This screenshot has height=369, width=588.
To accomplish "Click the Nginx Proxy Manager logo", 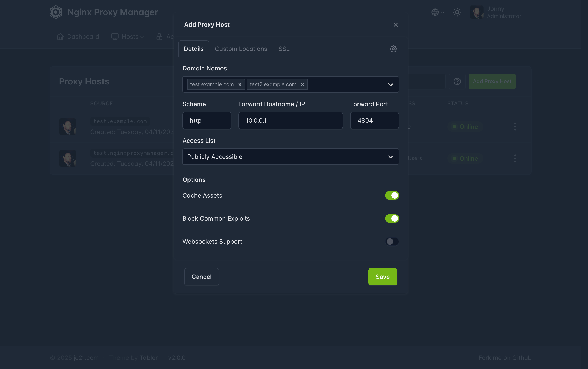I will click(56, 12).
